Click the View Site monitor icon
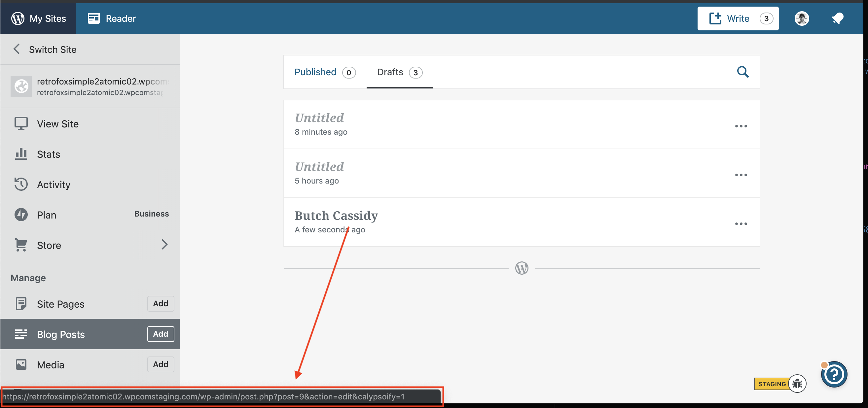 [21, 124]
